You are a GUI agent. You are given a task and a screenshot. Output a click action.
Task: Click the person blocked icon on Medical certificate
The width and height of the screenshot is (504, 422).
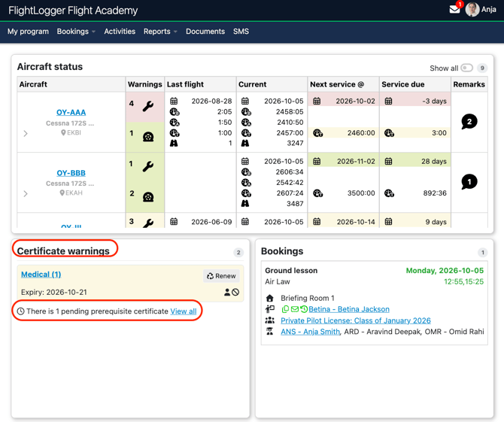coord(232,292)
